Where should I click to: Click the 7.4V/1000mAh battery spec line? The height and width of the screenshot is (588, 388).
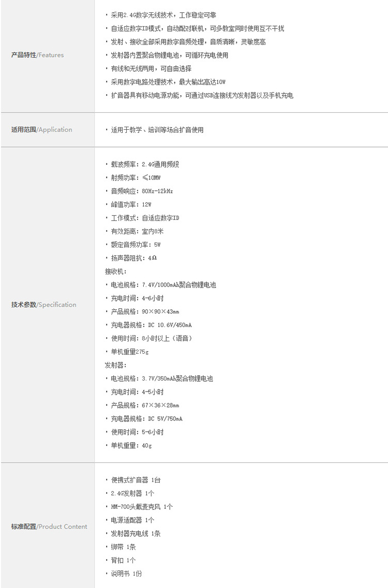[x=162, y=285]
